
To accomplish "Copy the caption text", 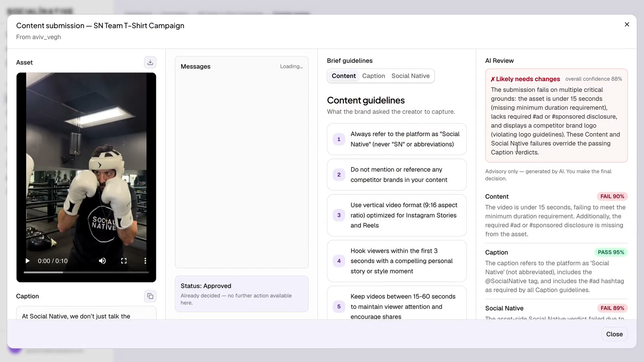I will 150,296.
